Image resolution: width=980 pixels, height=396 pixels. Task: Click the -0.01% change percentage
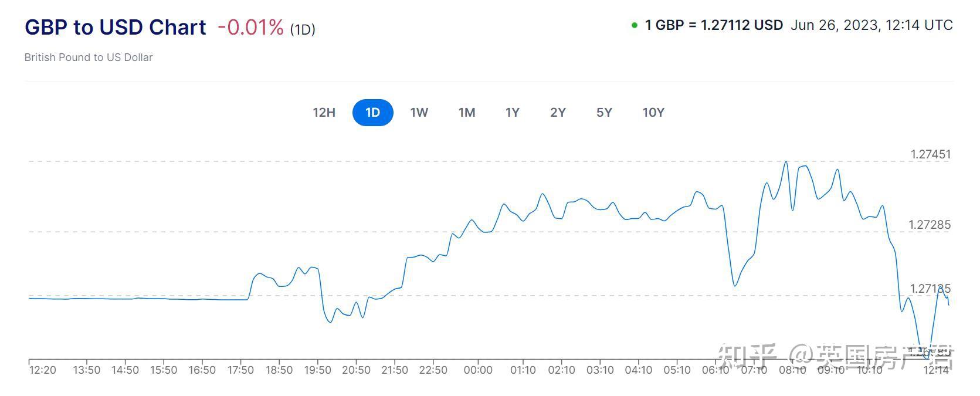point(250,27)
